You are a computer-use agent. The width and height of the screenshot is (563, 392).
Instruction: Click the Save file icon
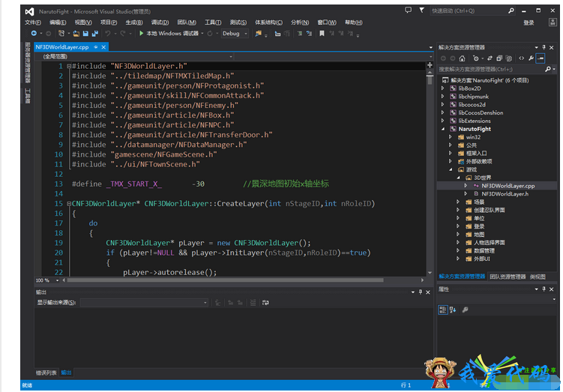pos(85,34)
